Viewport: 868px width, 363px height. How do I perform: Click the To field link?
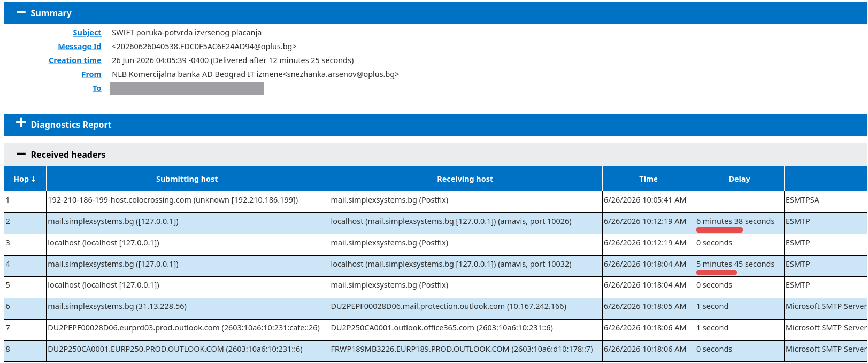click(x=97, y=88)
